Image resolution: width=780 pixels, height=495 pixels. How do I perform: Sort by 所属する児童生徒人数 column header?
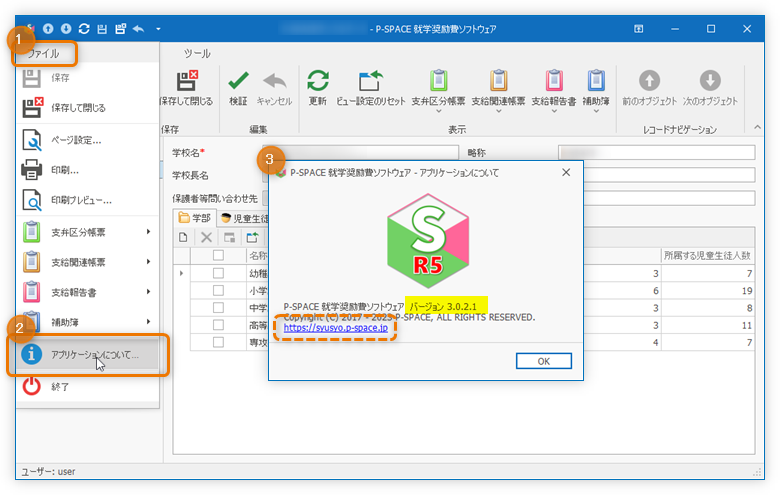pyautogui.click(x=707, y=255)
